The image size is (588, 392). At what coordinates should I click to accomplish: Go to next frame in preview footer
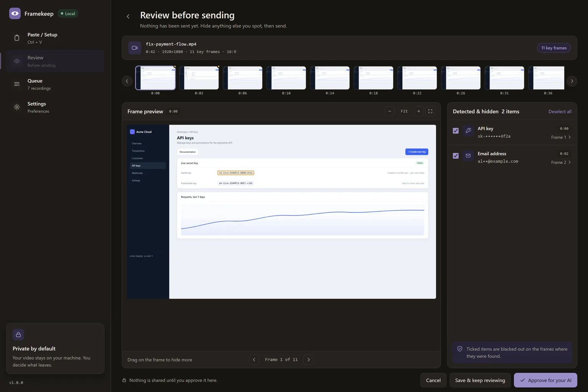309,360
